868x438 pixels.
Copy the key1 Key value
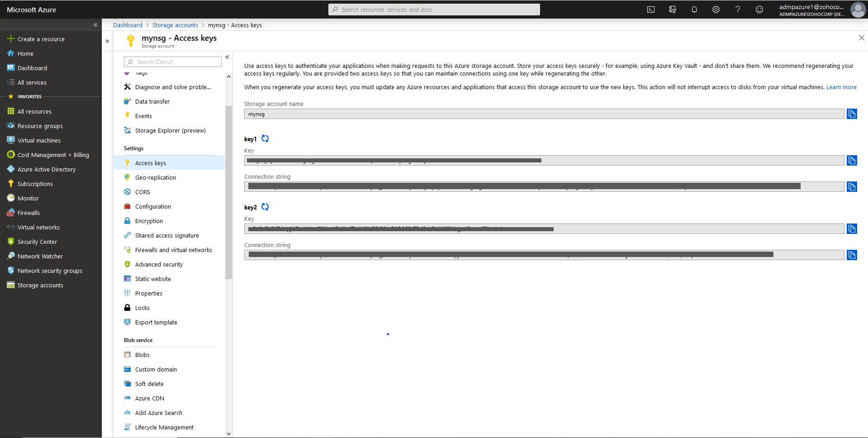(852, 161)
